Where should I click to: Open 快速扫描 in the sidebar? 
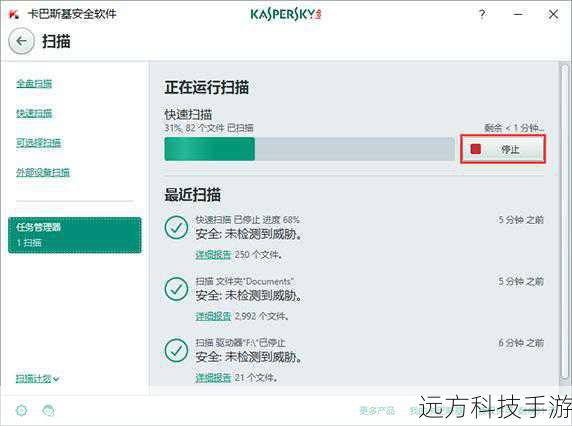[x=34, y=113]
